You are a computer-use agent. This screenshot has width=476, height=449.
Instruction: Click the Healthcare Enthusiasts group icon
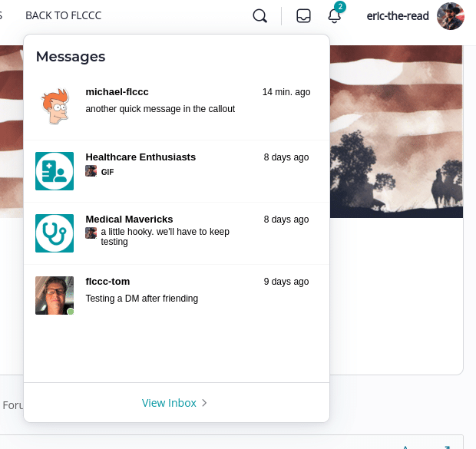coord(55,171)
